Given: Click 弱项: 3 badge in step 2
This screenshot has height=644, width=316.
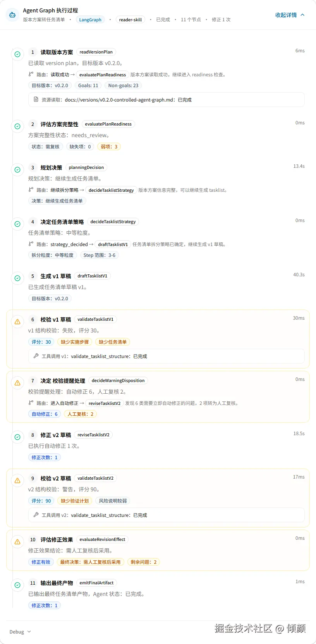Looking at the screenshot, I should (109, 147).
